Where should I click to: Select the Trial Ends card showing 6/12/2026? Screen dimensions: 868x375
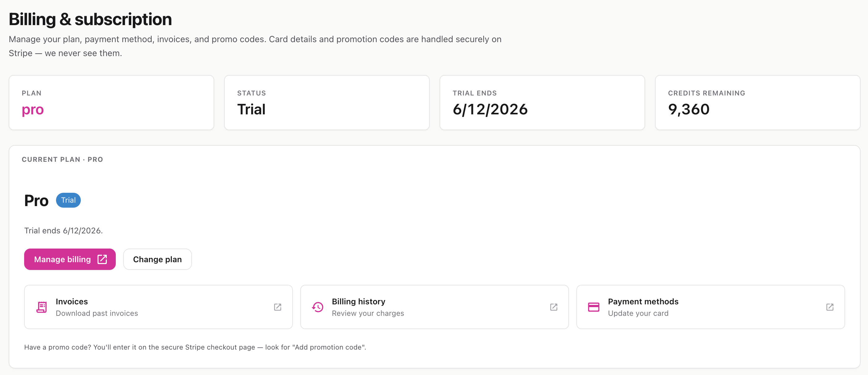(542, 103)
